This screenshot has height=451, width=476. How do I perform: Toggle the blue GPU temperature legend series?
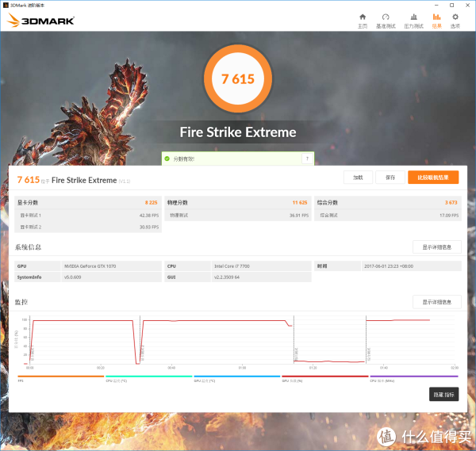click(x=236, y=378)
